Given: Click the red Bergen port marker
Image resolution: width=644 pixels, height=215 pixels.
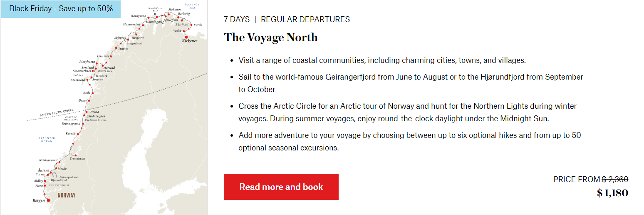Looking at the screenshot, I should 48,200.
